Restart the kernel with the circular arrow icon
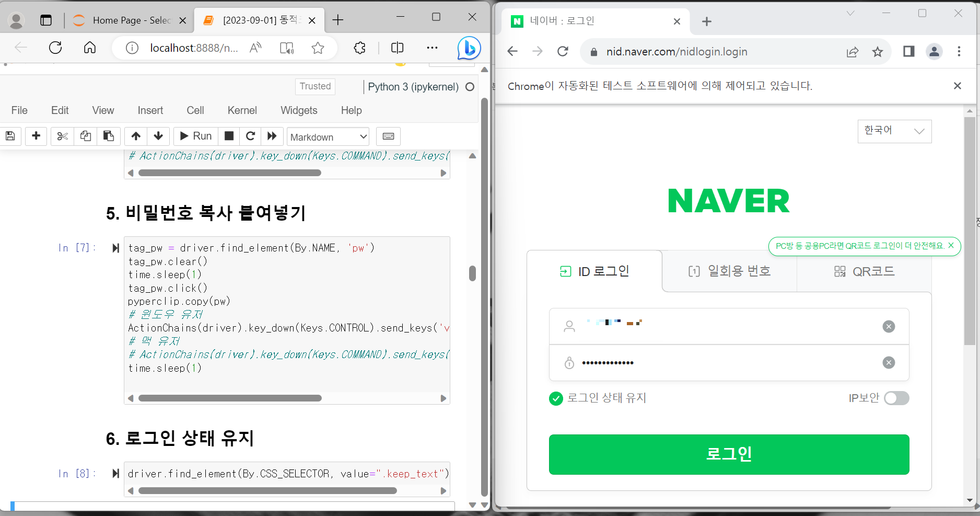 250,136
